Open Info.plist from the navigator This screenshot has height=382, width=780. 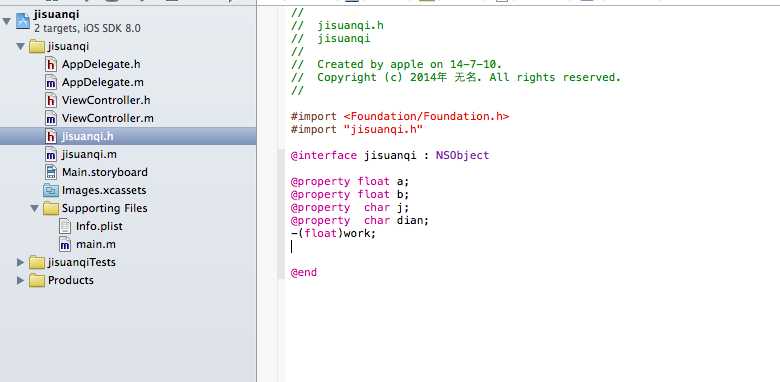(99, 226)
